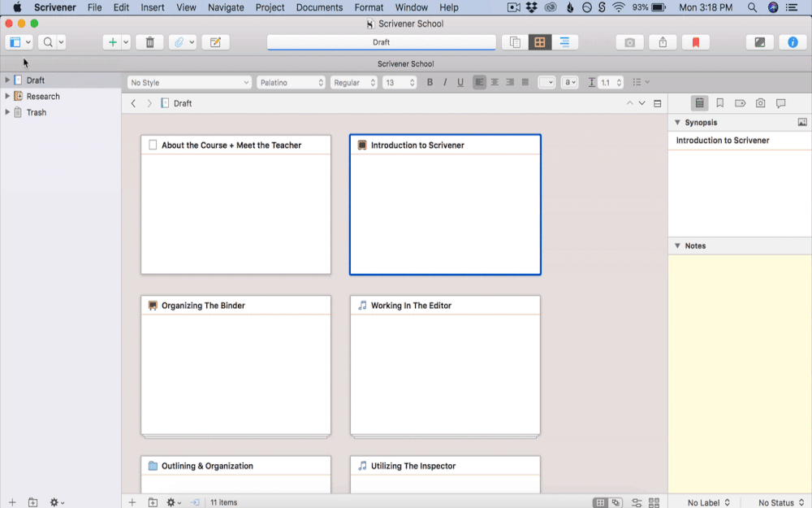Viewport: 812px width, 508px height.
Task: Click the blue Inspector info button
Action: (x=793, y=42)
